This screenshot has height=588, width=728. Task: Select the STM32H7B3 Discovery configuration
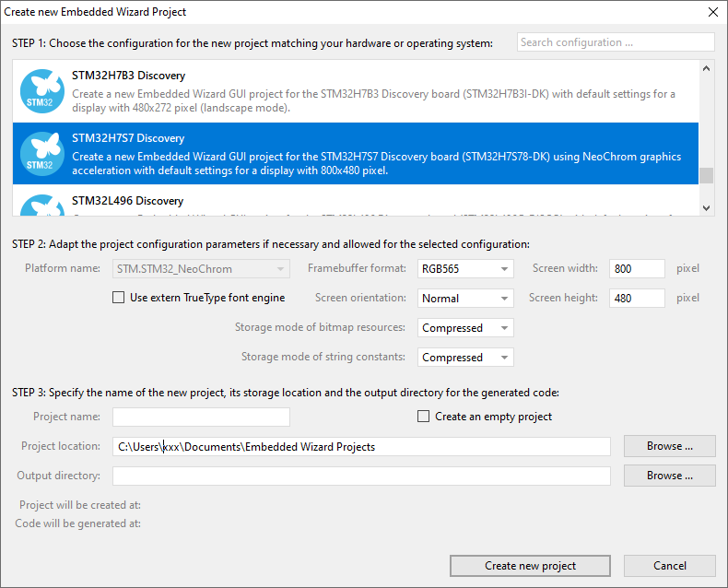[369, 91]
